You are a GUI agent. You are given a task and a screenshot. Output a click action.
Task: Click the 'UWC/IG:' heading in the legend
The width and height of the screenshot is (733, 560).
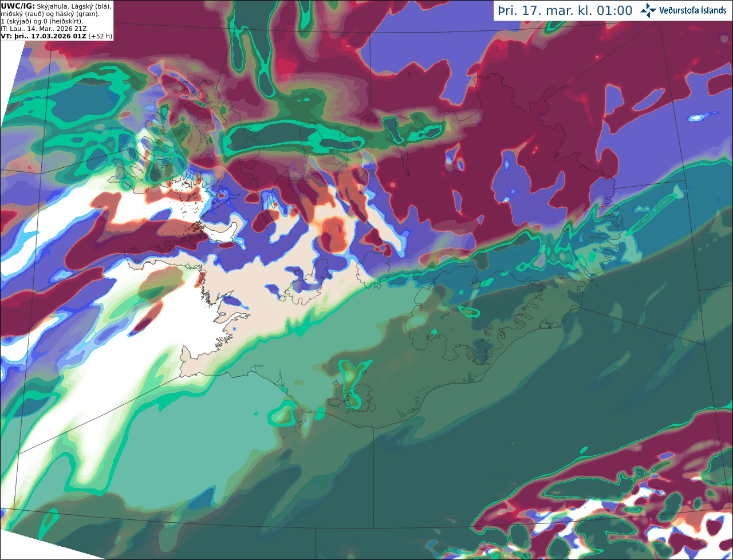coord(18,6)
